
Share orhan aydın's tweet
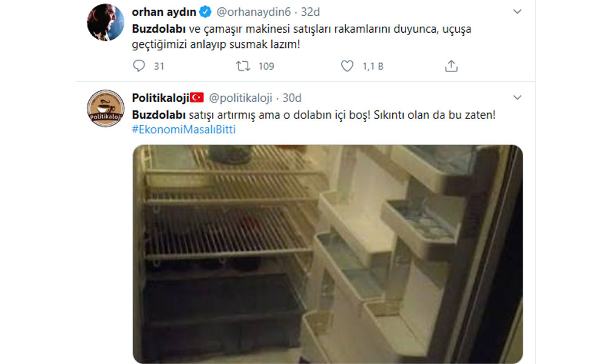pos(451,66)
